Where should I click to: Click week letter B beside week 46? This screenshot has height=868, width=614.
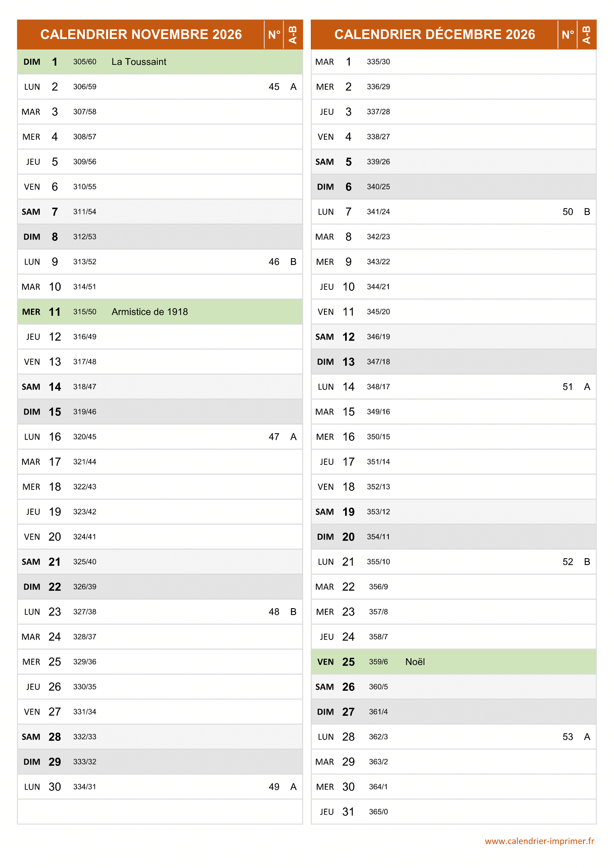coord(293,262)
